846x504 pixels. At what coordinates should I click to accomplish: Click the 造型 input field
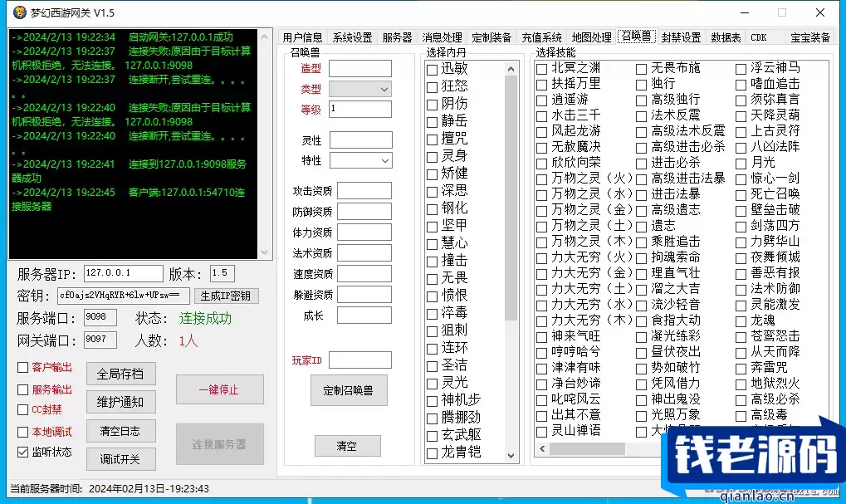(359, 69)
